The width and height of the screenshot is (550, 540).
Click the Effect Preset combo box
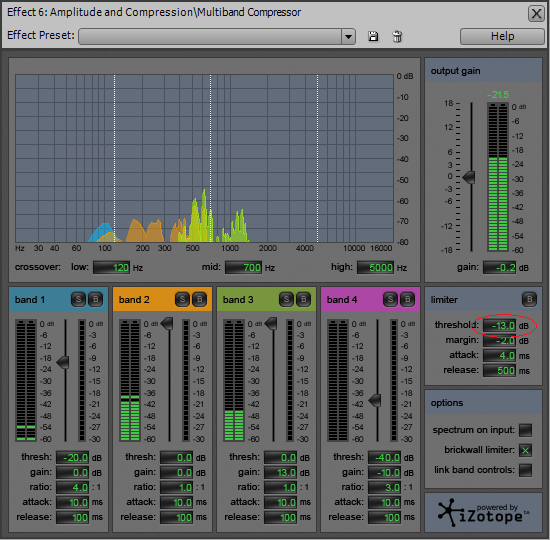pyautogui.click(x=217, y=36)
